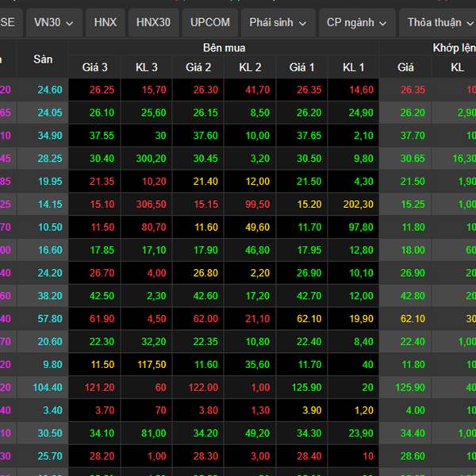Click KL 3 volume 117,50
Image resolution: width=476 pixels, height=476 pixels.
tap(152, 365)
